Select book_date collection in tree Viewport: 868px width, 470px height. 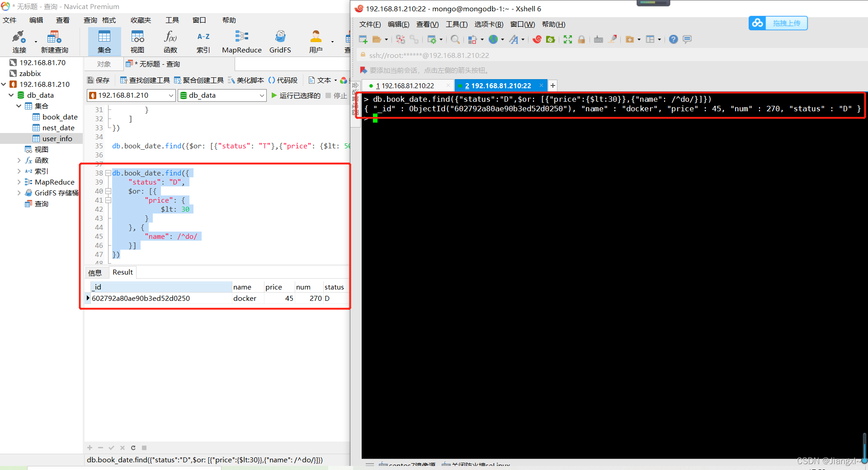[55, 117]
